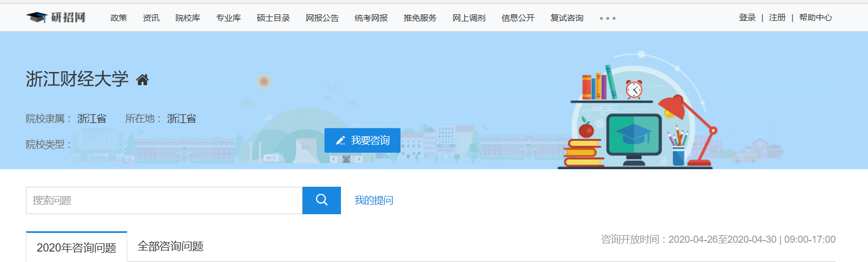Open the 我的提问 link
Viewport: 868px width, 262px height.
point(374,200)
